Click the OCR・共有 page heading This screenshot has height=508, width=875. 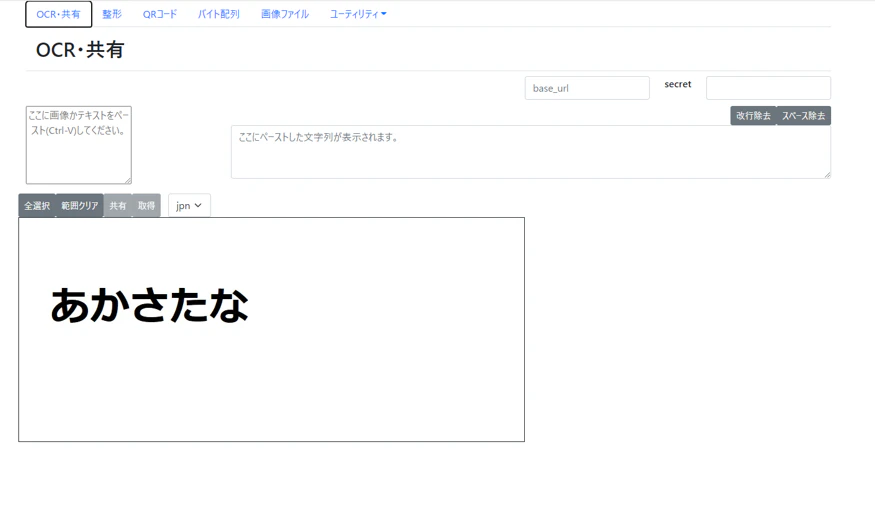[80, 50]
